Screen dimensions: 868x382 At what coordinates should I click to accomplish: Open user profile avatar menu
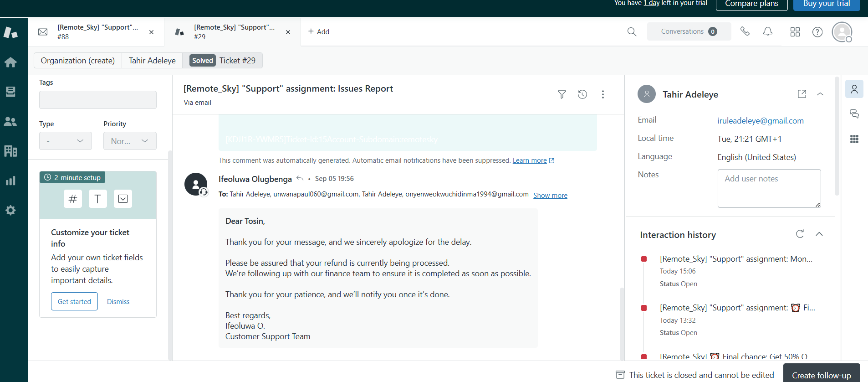[842, 32]
